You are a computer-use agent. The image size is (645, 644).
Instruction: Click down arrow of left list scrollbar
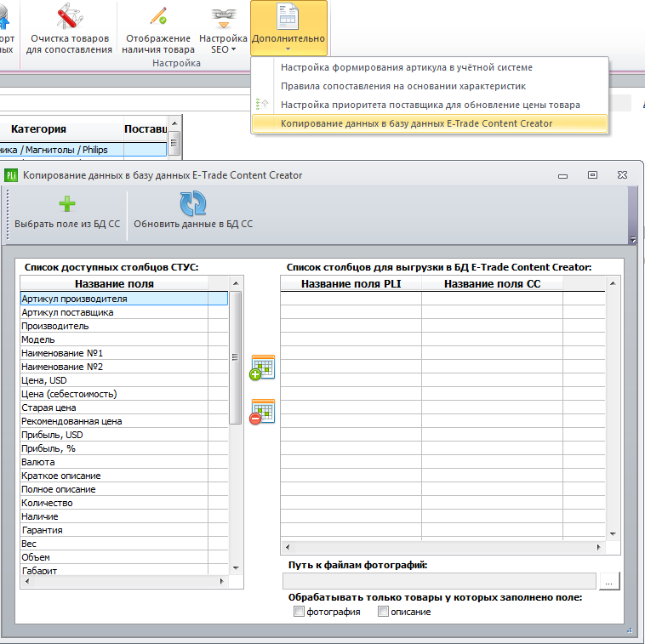[236, 568]
